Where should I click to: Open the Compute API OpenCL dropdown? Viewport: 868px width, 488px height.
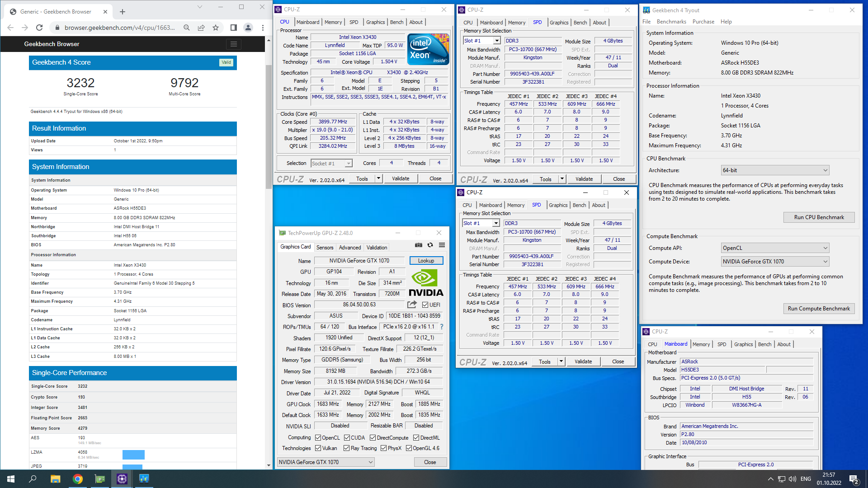tap(775, 248)
